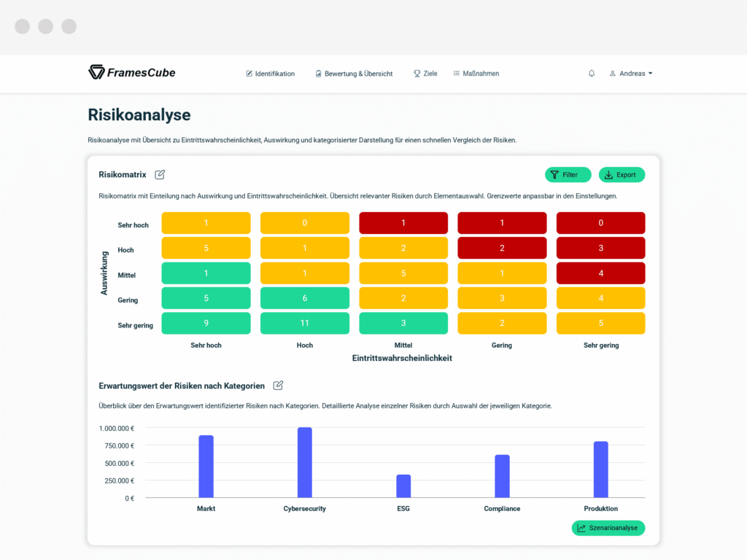Select green cell Sehr gering impact, Mittel probability

[403, 323]
